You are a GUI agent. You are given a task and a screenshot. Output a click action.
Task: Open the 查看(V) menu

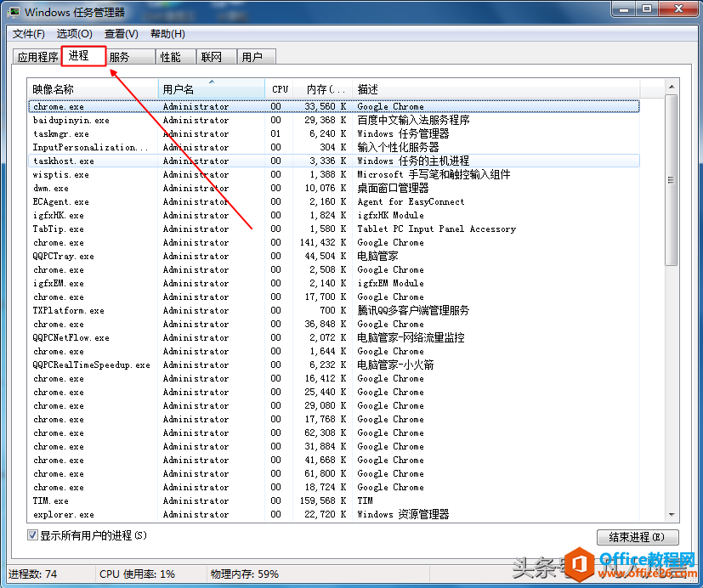tap(121, 34)
